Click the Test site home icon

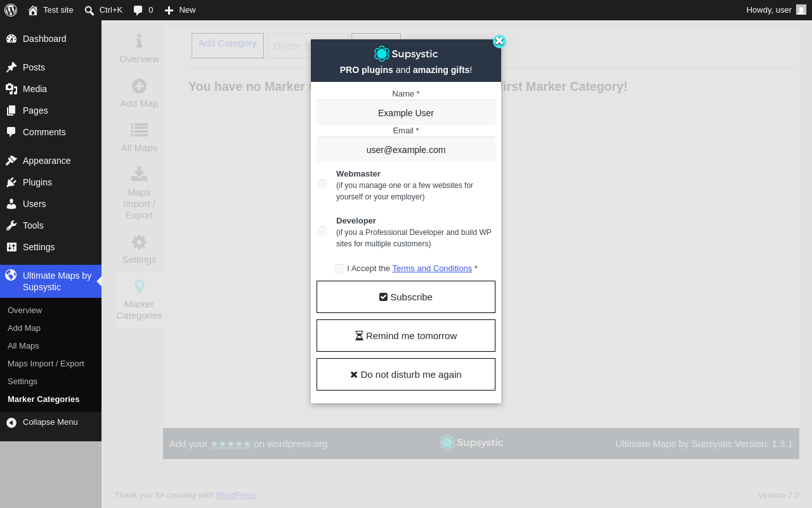33,10
